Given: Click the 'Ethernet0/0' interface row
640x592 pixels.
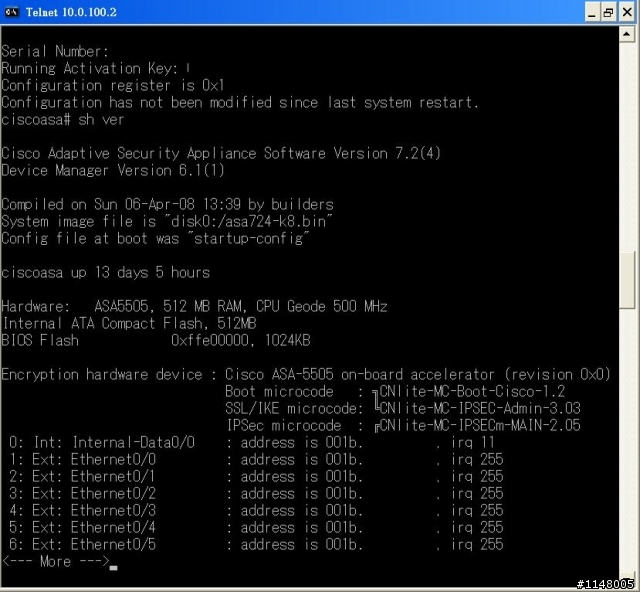Looking at the screenshot, I should coord(256,460).
